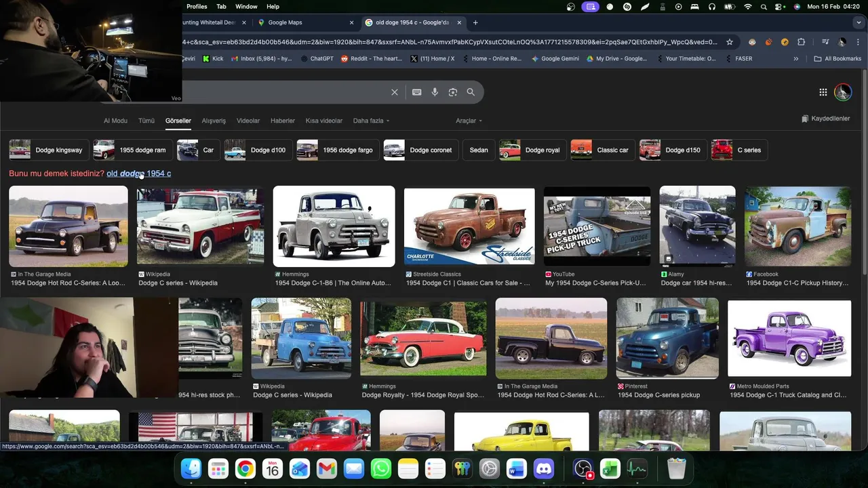The width and height of the screenshot is (868, 488).
Task: Open the Trash in the dock
Action: (677, 468)
